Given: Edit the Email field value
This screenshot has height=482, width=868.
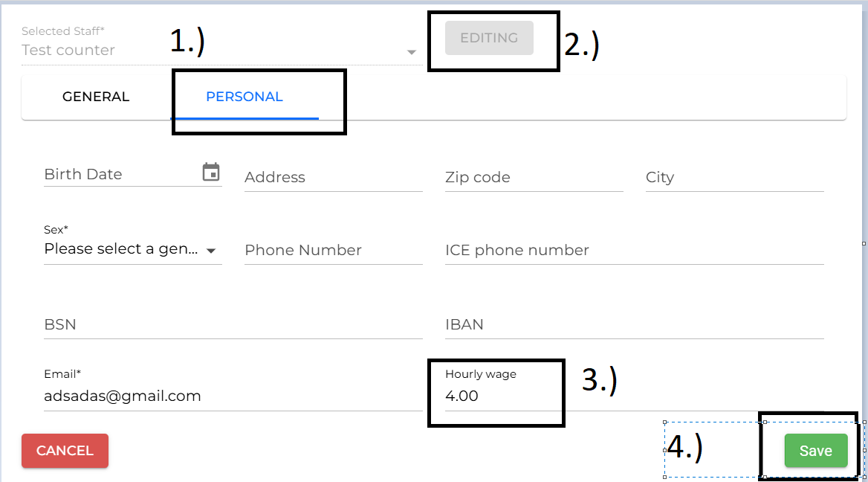Looking at the screenshot, I should click(x=233, y=396).
